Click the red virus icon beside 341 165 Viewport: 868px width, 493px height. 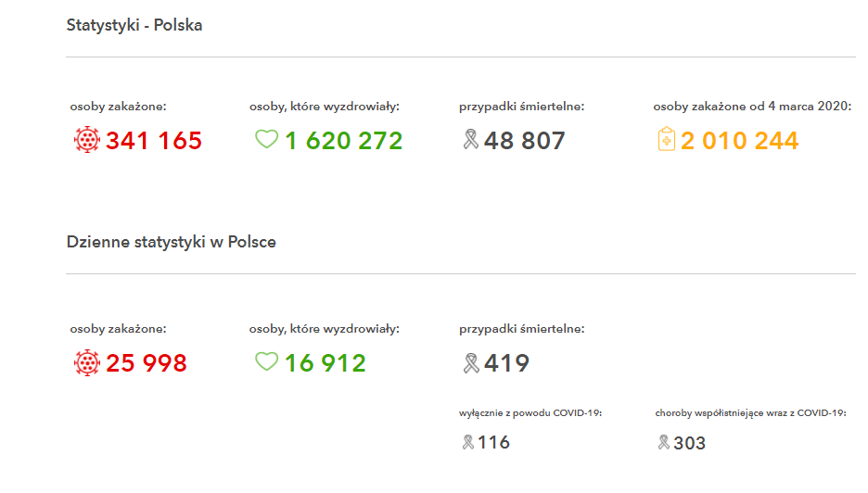86,140
